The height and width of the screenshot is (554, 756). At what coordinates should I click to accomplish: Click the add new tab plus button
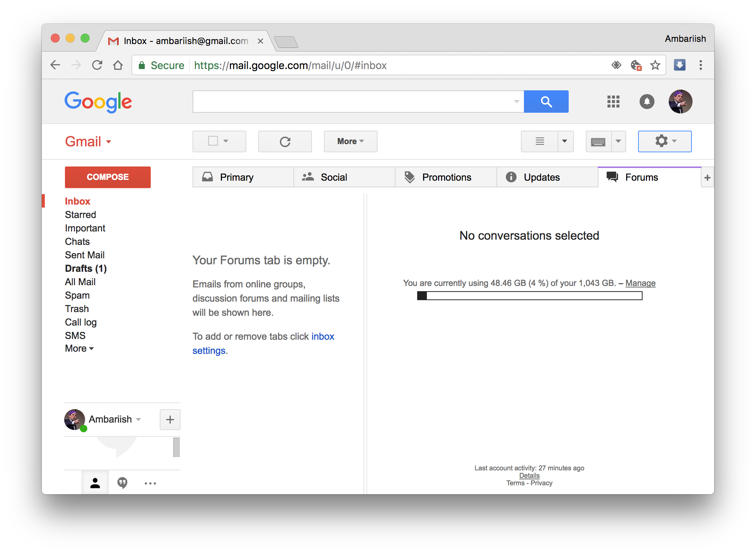pos(707,177)
